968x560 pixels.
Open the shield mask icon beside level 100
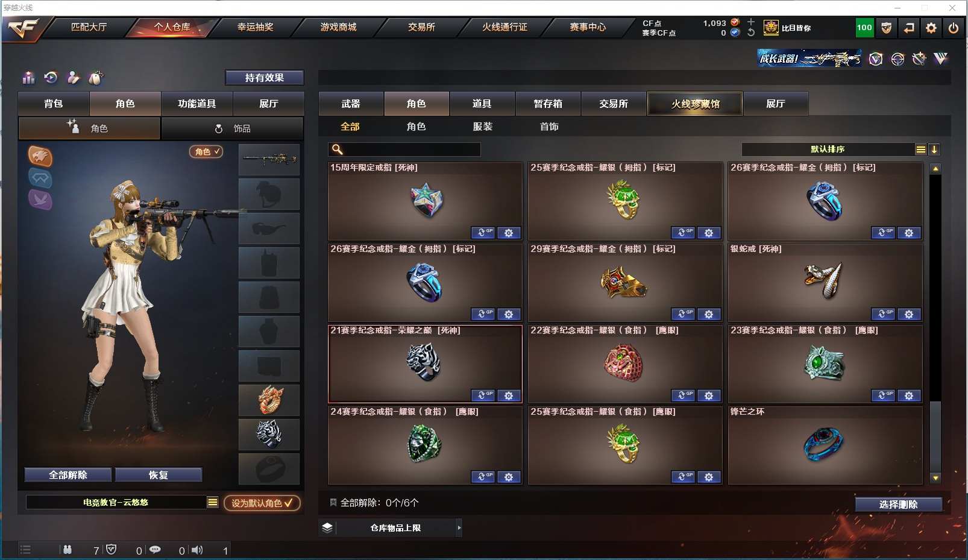tap(886, 28)
